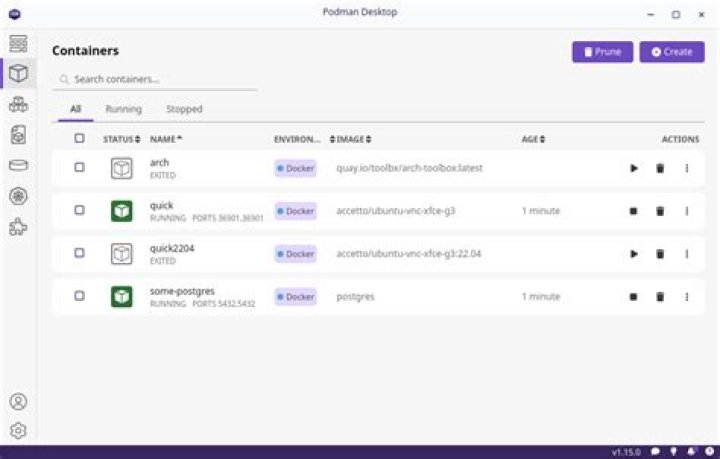Select the some-postgres container checkbox
Viewport: 720px width, 459px height.
(79, 296)
